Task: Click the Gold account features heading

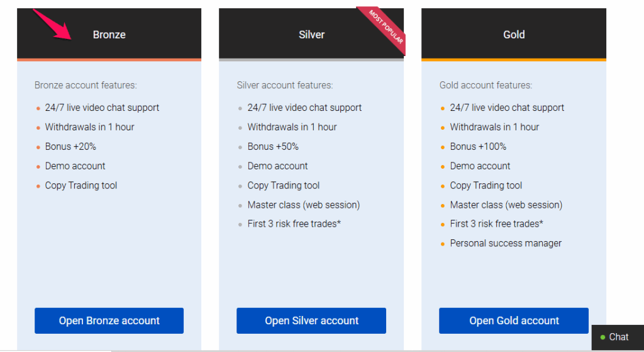Action: [x=486, y=85]
